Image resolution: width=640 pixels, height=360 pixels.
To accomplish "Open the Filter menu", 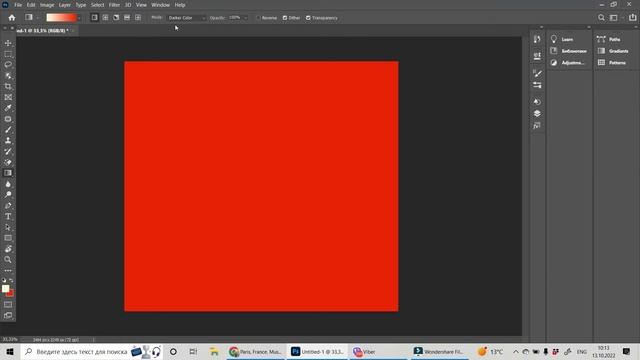I will click(x=114, y=5).
